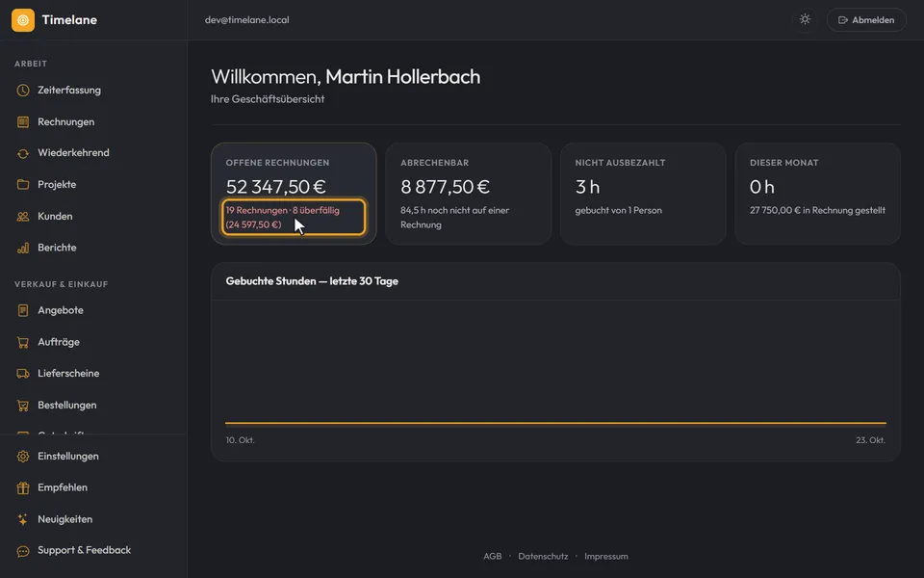This screenshot has height=578, width=924.
Task: Click the Angebote document icon
Action: [x=23, y=310]
